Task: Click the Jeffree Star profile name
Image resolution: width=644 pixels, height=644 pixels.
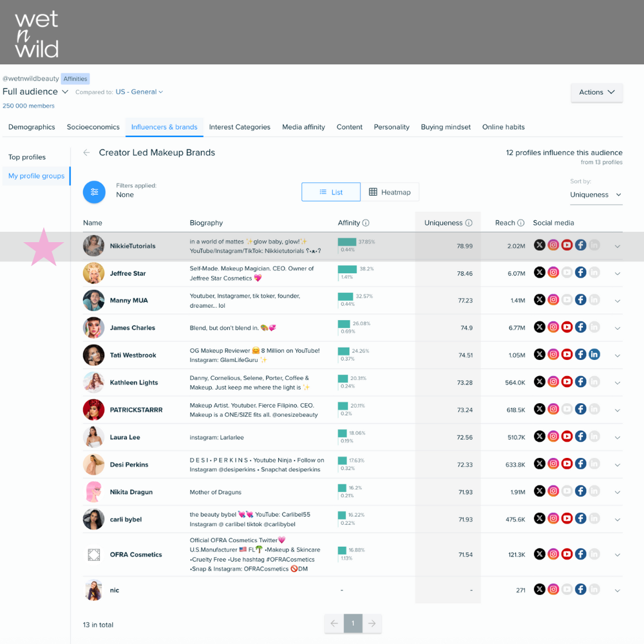Action: pyautogui.click(x=128, y=274)
